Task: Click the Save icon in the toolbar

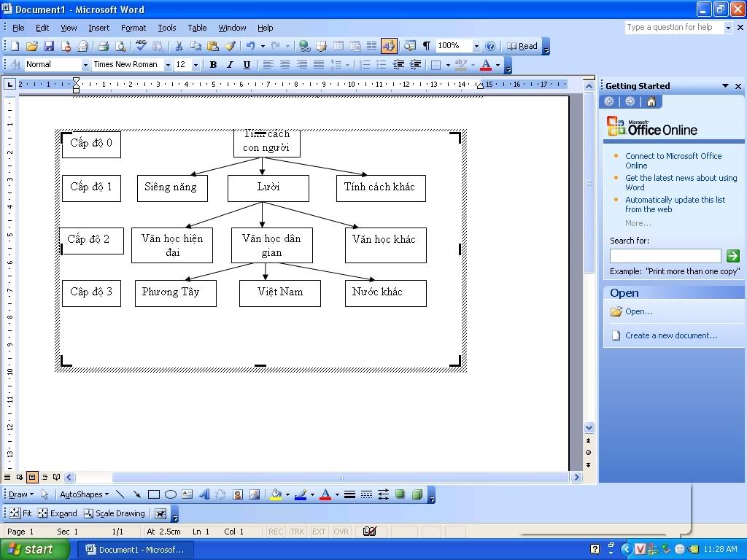Action: point(49,46)
